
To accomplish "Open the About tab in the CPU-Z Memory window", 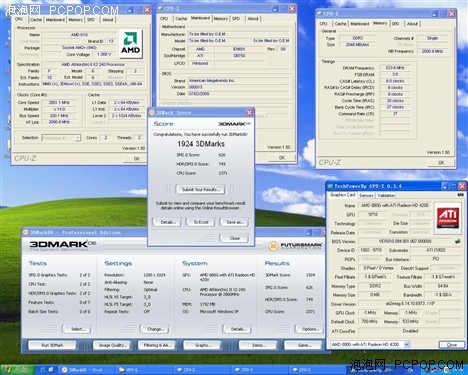I will pos(412,24).
